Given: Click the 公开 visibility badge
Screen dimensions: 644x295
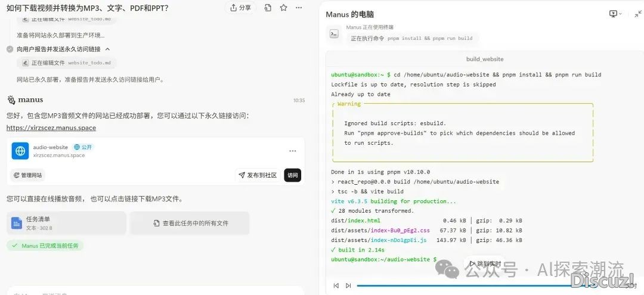Looking at the screenshot, I should [x=82, y=147].
